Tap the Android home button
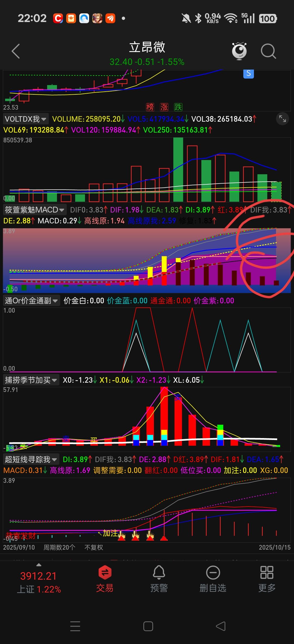Screen dimensions: 294x644 (x=148, y=626)
